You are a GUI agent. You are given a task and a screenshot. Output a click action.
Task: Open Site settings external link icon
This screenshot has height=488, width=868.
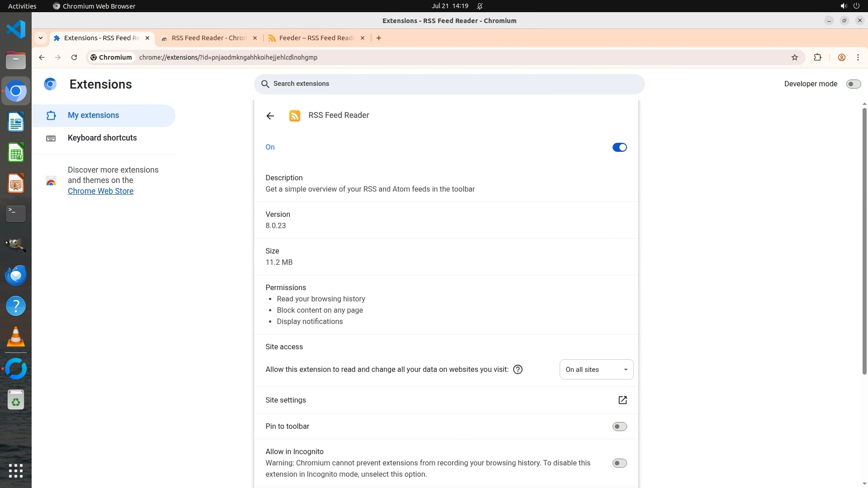pyautogui.click(x=622, y=400)
